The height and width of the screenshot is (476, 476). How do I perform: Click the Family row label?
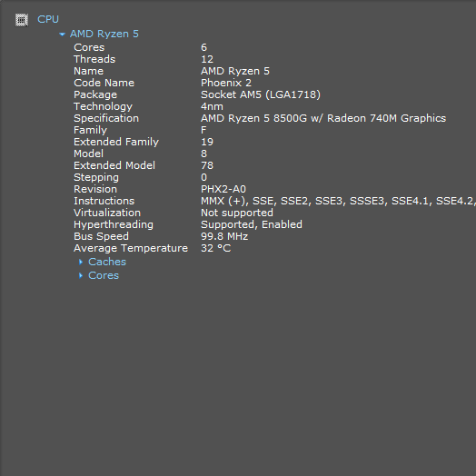[x=91, y=130]
